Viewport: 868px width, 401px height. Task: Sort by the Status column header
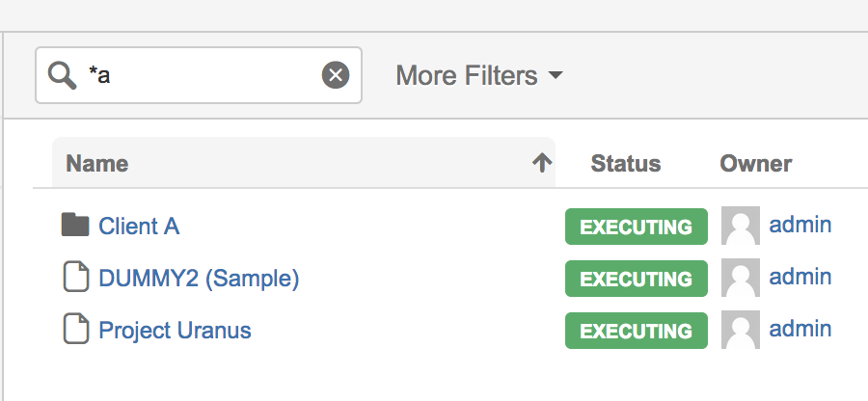(x=625, y=164)
